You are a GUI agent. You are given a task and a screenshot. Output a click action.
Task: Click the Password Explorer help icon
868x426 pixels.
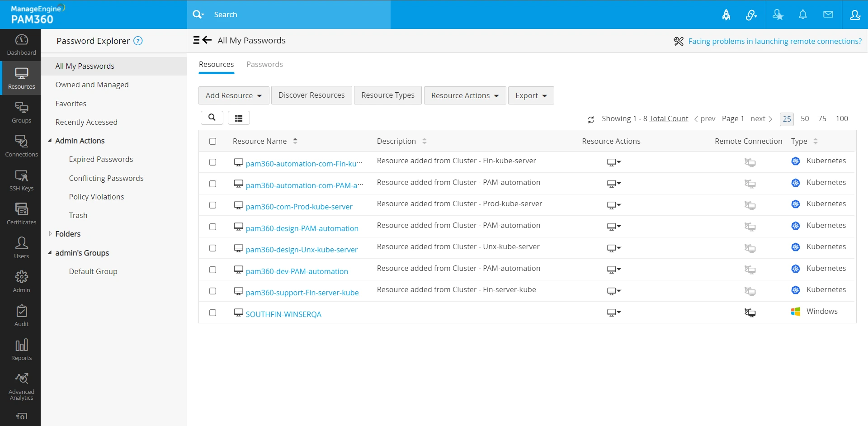[x=138, y=41]
